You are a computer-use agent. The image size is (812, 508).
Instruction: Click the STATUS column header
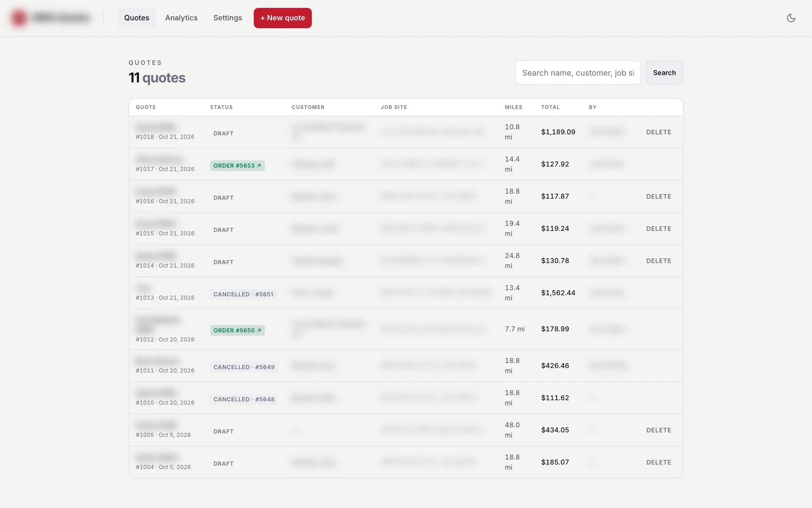coord(221,107)
